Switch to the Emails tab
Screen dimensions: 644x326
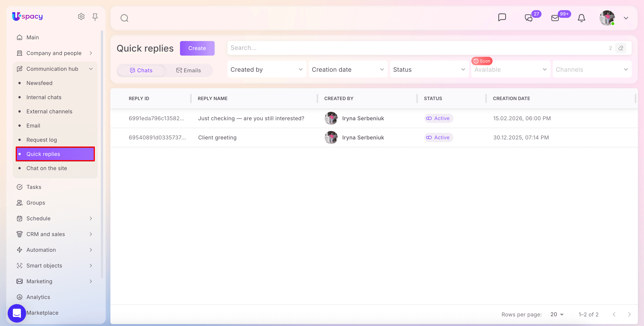click(188, 70)
